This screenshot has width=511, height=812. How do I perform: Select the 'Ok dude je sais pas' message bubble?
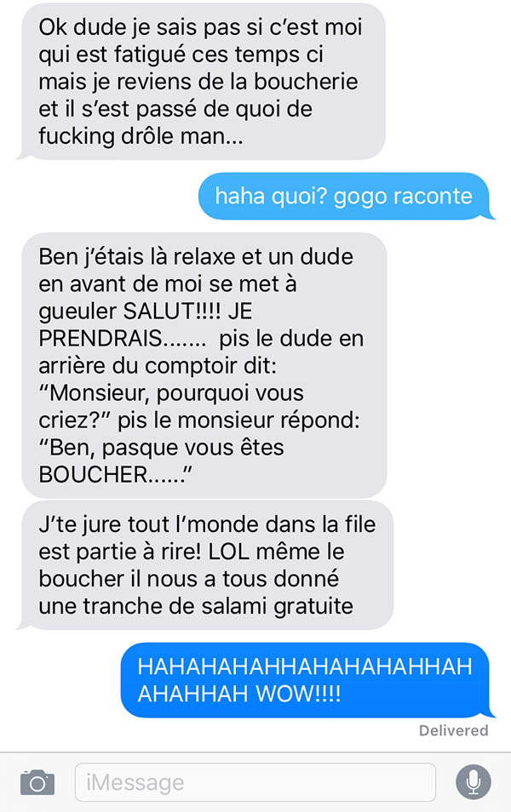click(203, 82)
